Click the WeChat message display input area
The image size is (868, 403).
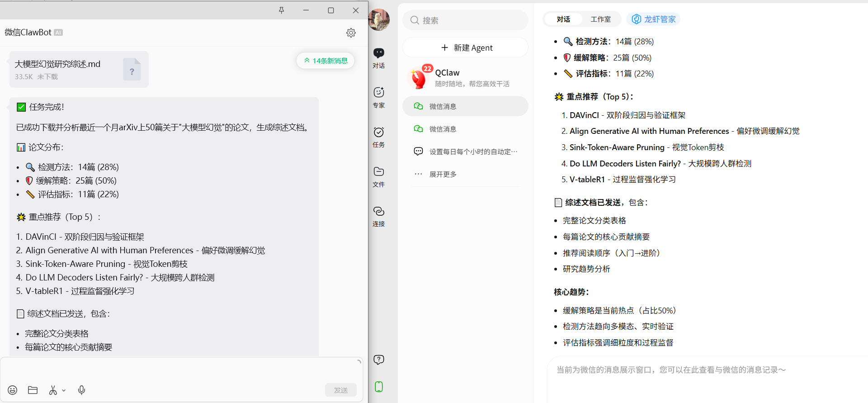[x=708, y=379]
